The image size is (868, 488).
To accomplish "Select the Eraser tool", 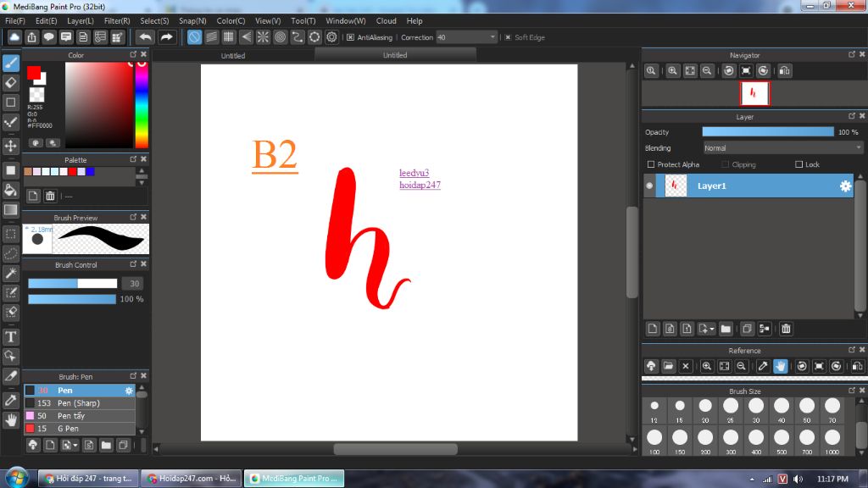I will pos(10,83).
